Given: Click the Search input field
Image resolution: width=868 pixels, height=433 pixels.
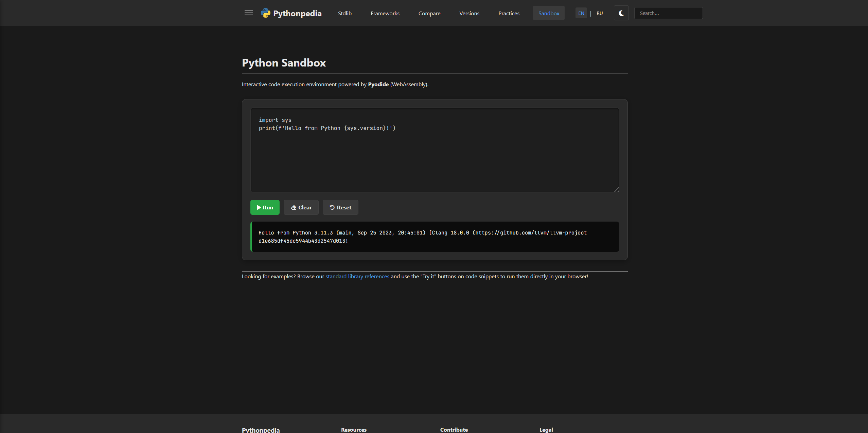Looking at the screenshot, I should [x=668, y=13].
